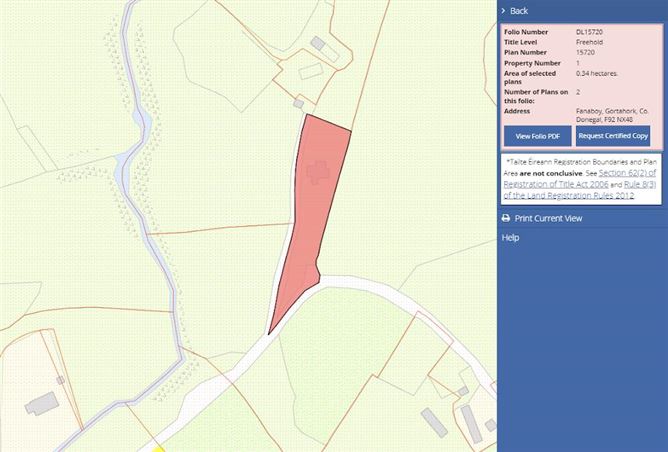This screenshot has width=668, height=452.
Task: Select the plan number value 15720
Action: [x=585, y=52]
